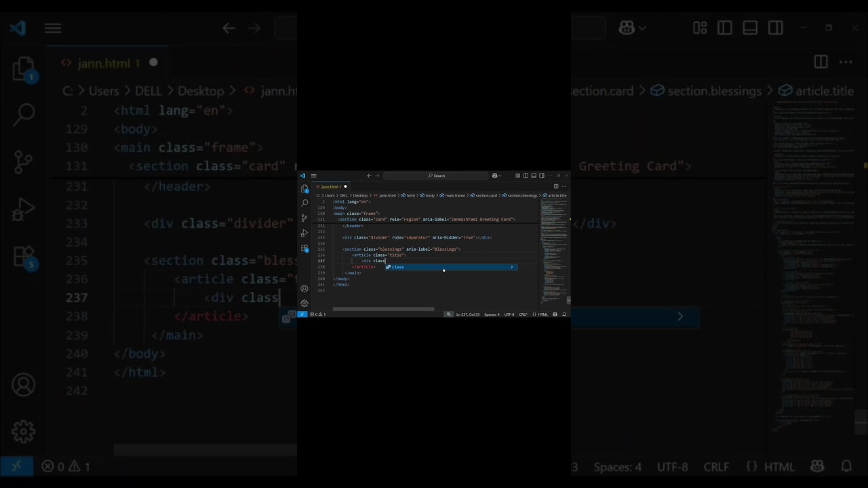Open the editor More Actions menu

coord(564,186)
